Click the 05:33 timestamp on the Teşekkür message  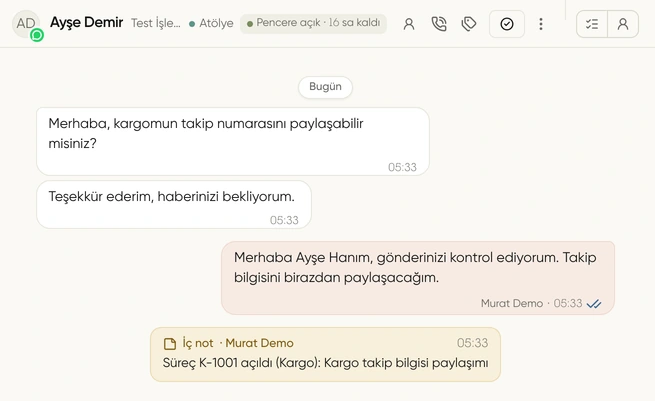tap(284, 220)
